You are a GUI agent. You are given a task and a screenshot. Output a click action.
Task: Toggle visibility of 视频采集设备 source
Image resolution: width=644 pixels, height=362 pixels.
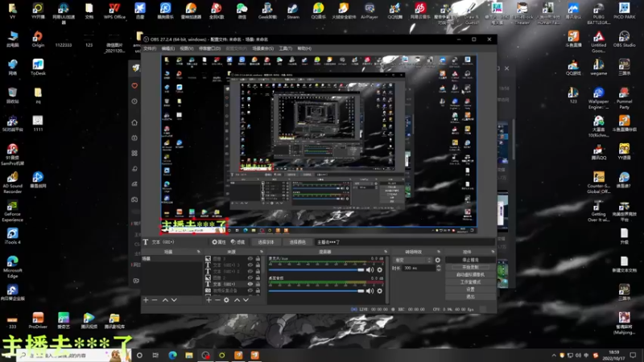point(250,290)
